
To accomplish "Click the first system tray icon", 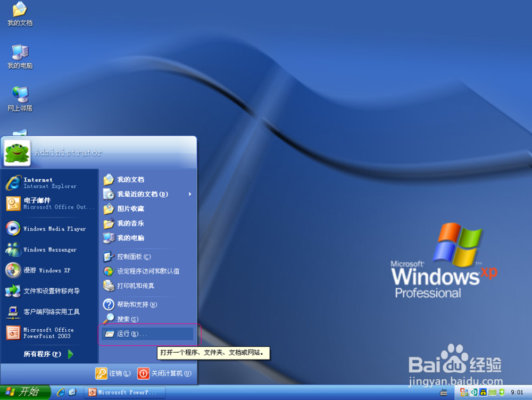I will (464, 392).
